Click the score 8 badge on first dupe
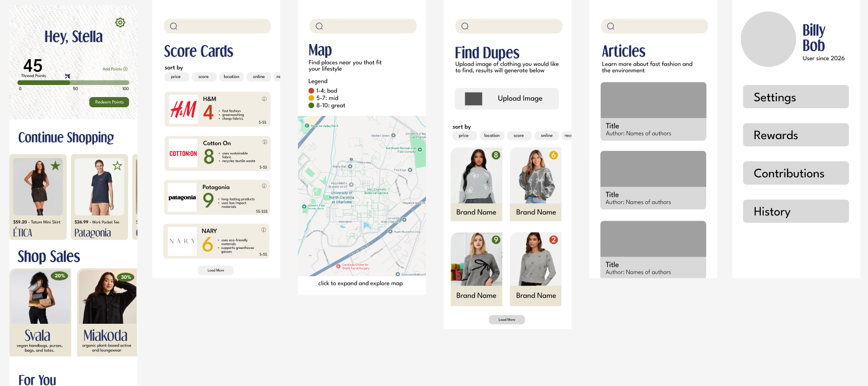Viewport: 868px width, 386px height. pos(496,155)
